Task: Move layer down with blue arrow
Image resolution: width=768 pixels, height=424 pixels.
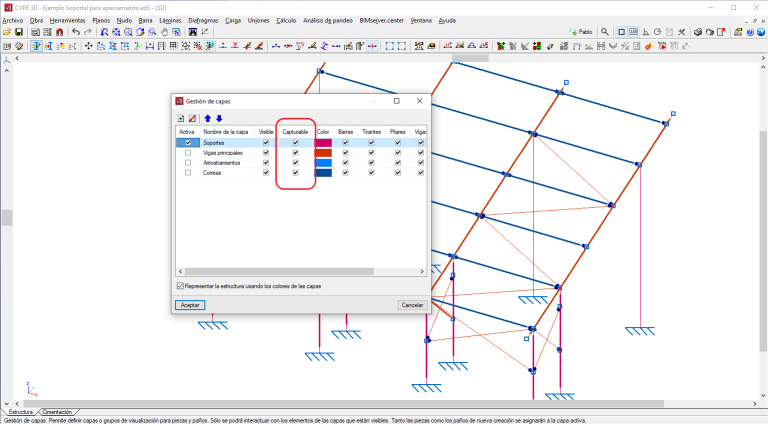Action: click(219, 118)
